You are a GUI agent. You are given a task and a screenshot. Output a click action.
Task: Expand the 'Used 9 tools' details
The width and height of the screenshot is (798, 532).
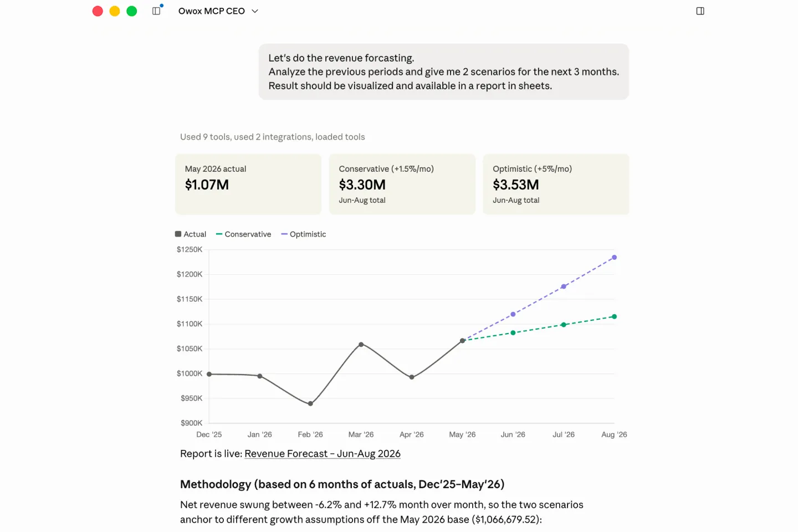pyautogui.click(x=273, y=137)
